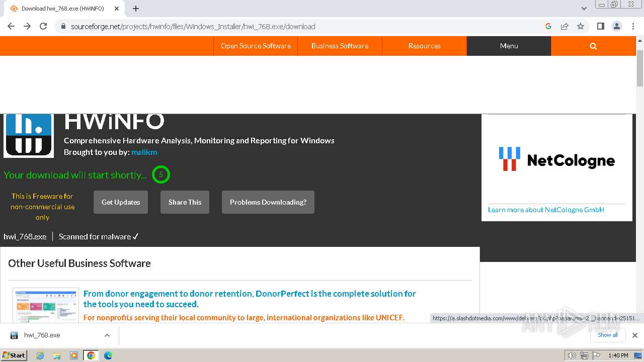This screenshot has height=362, width=644.
Task: Click the NetCologne advertisement logo
Action: pos(557,159)
